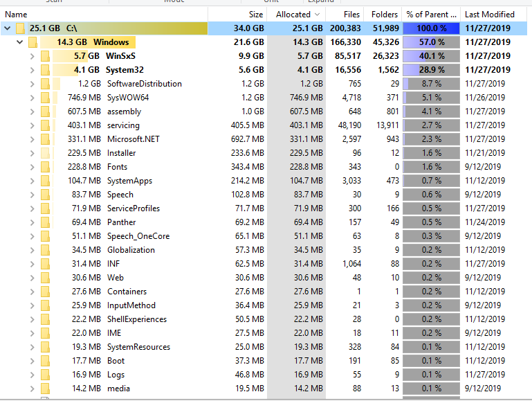
Task: Expand the assembly folder
Action: [x=32, y=112]
